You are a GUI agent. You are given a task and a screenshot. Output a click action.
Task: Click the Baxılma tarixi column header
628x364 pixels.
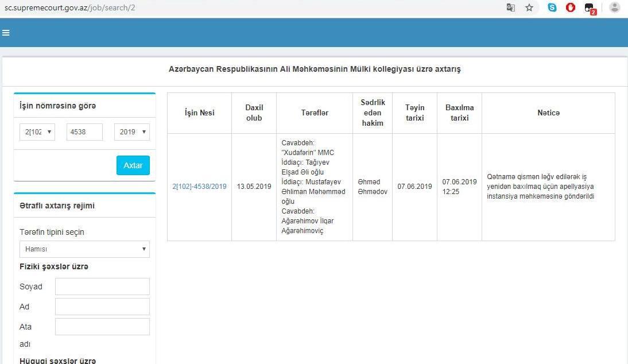tap(459, 113)
